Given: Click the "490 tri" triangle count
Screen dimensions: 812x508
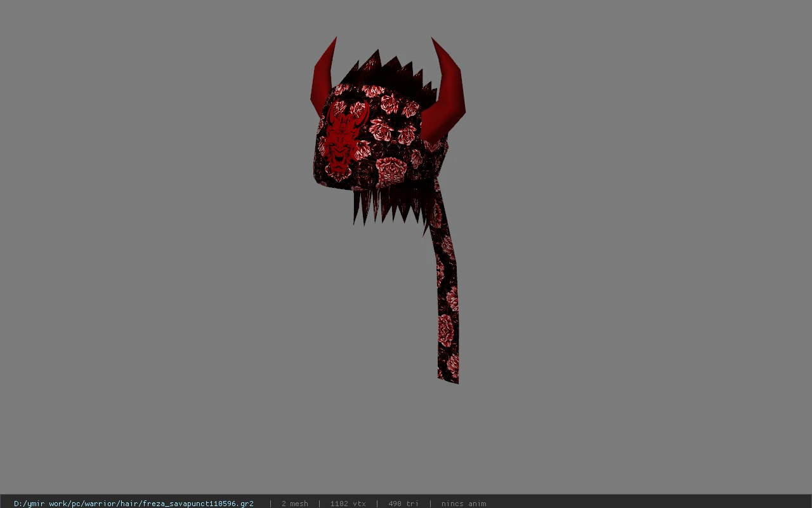Looking at the screenshot, I should [x=403, y=504].
